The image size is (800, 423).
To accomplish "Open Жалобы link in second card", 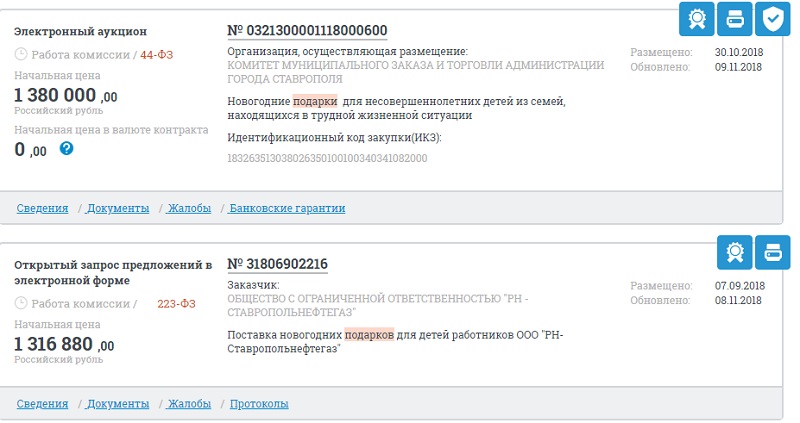I will (189, 404).
